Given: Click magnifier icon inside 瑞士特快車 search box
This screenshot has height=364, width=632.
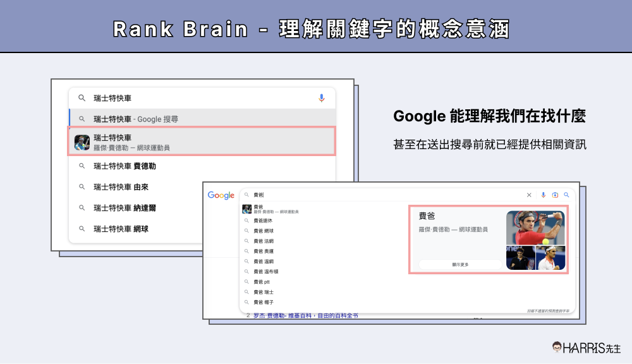Looking at the screenshot, I should 82,98.
